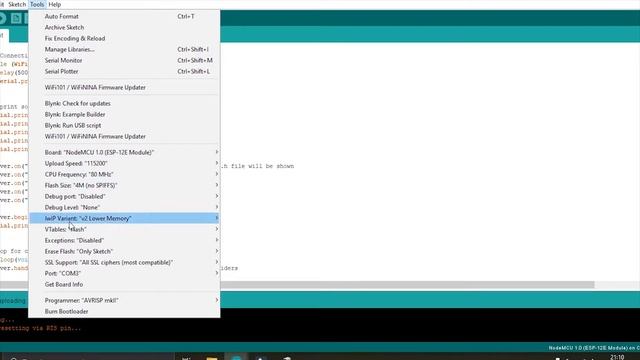Expand Erase Flash "Only Sketch" submenu

click(x=124, y=251)
